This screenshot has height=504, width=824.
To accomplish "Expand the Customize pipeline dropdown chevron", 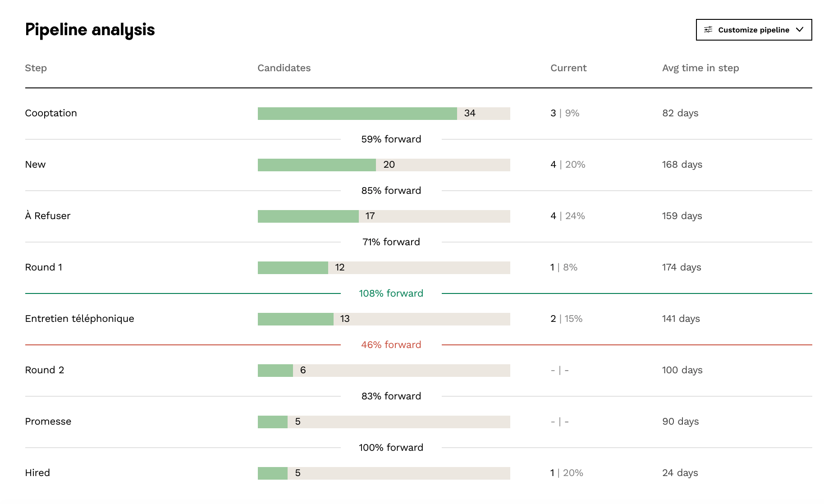I will pyautogui.click(x=800, y=30).
